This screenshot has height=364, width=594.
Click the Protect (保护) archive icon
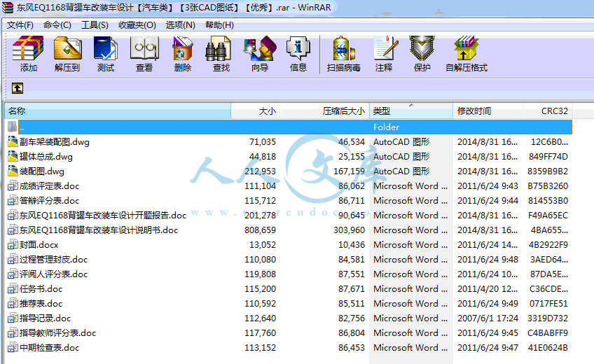coord(422,54)
